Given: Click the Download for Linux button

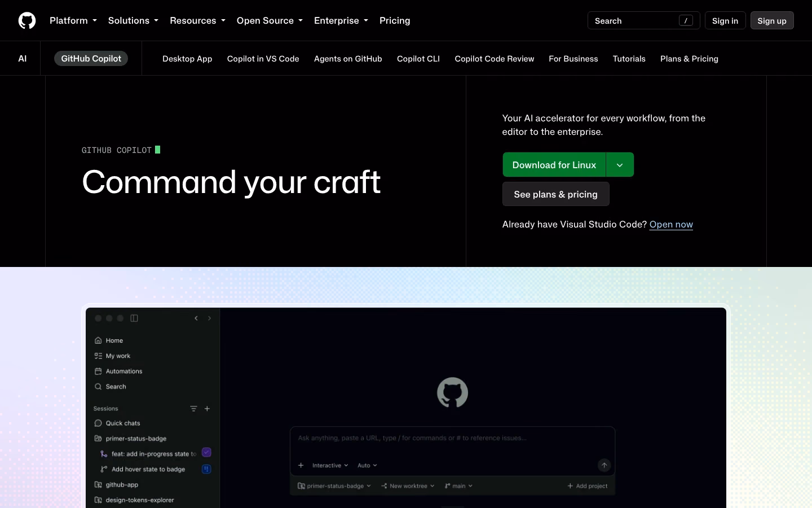Looking at the screenshot, I should (554, 165).
